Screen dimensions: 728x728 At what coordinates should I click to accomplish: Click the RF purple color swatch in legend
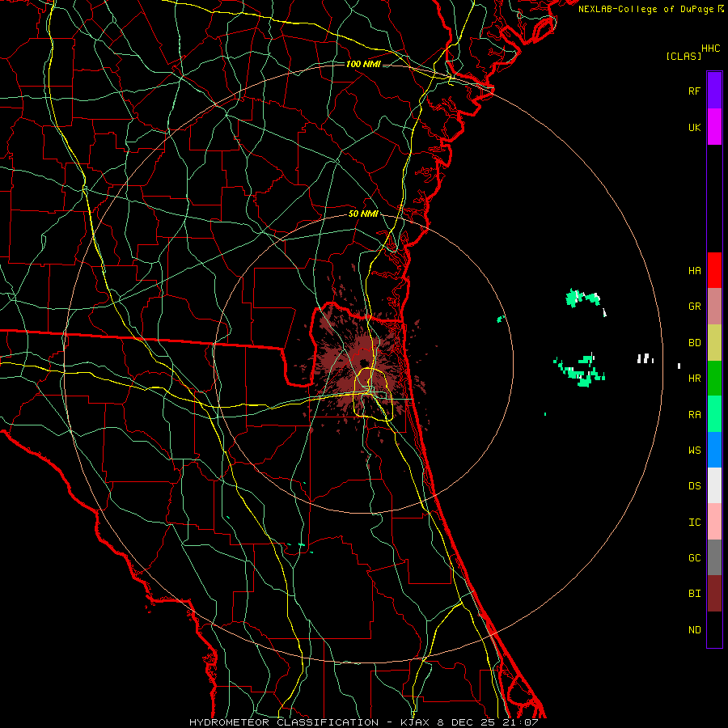[x=714, y=91]
